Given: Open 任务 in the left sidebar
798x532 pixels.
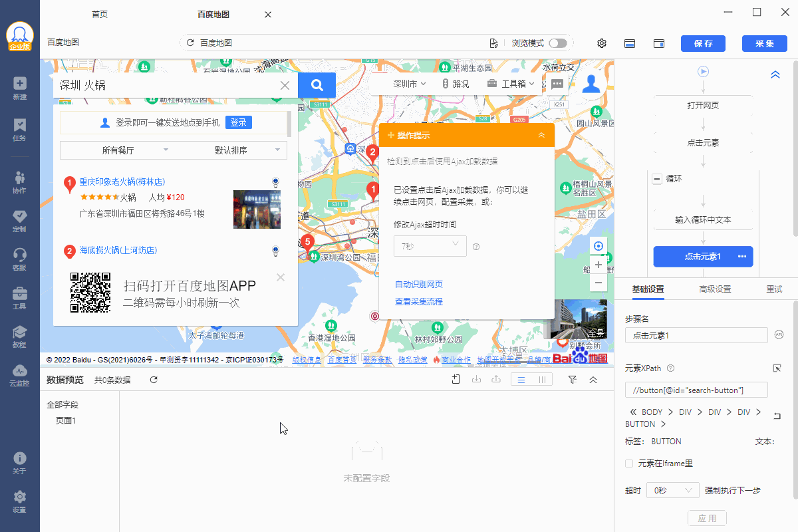Looking at the screenshot, I should [x=19, y=130].
